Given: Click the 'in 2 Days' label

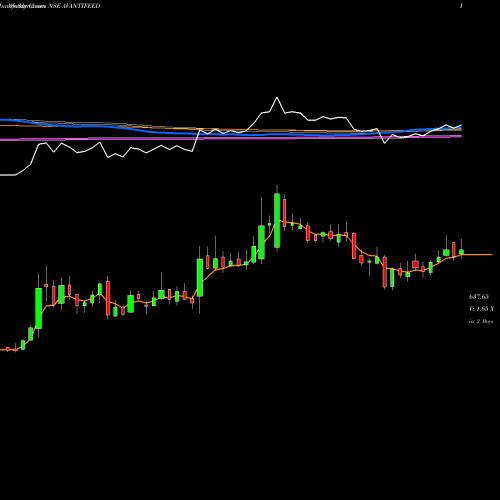Looking at the screenshot, I should pos(481,321).
